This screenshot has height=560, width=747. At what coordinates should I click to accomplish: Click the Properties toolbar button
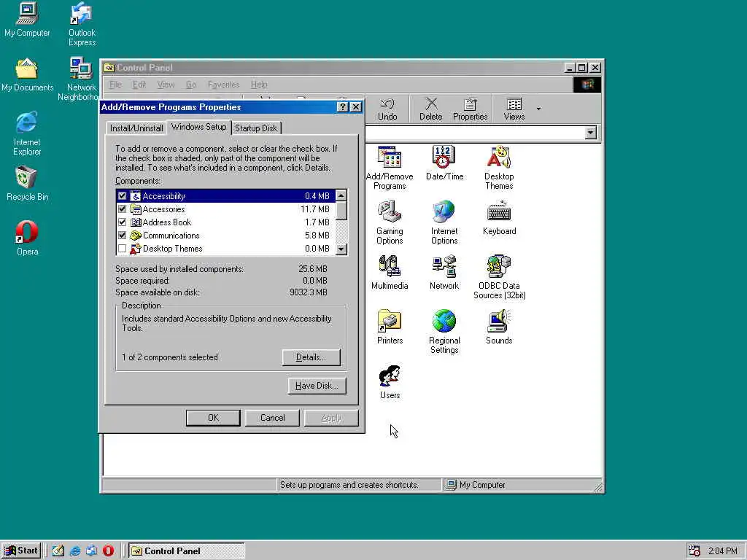click(x=471, y=109)
